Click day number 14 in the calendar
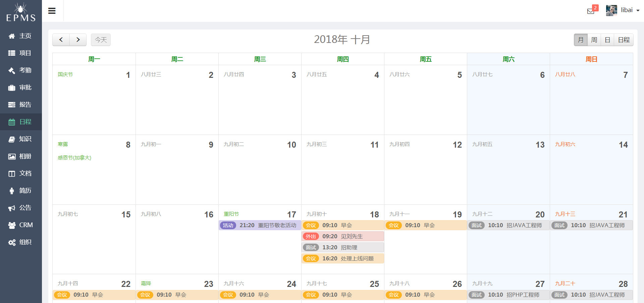The image size is (644, 303). [623, 145]
